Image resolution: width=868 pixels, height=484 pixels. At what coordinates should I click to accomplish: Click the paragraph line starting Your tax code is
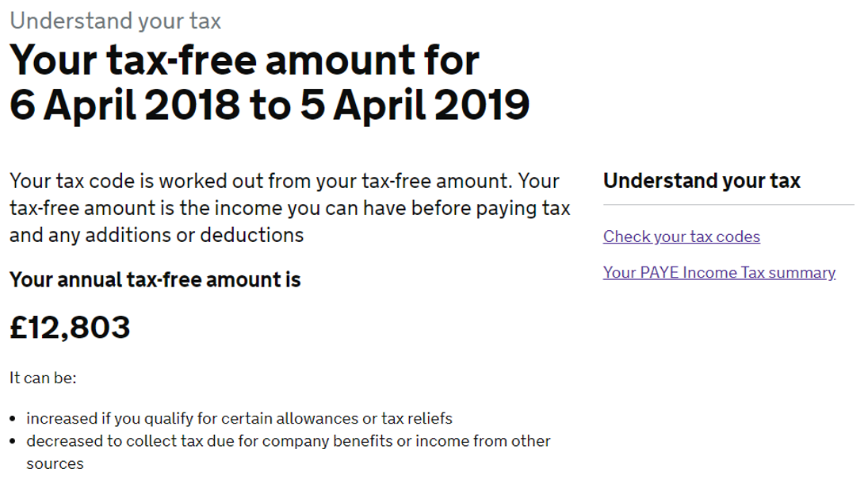(x=285, y=181)
